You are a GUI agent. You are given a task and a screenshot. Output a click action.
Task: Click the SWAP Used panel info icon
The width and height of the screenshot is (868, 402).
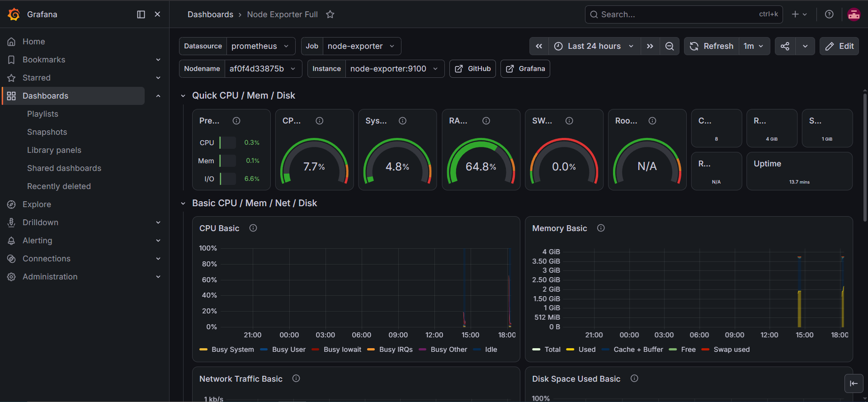[570, 121]
